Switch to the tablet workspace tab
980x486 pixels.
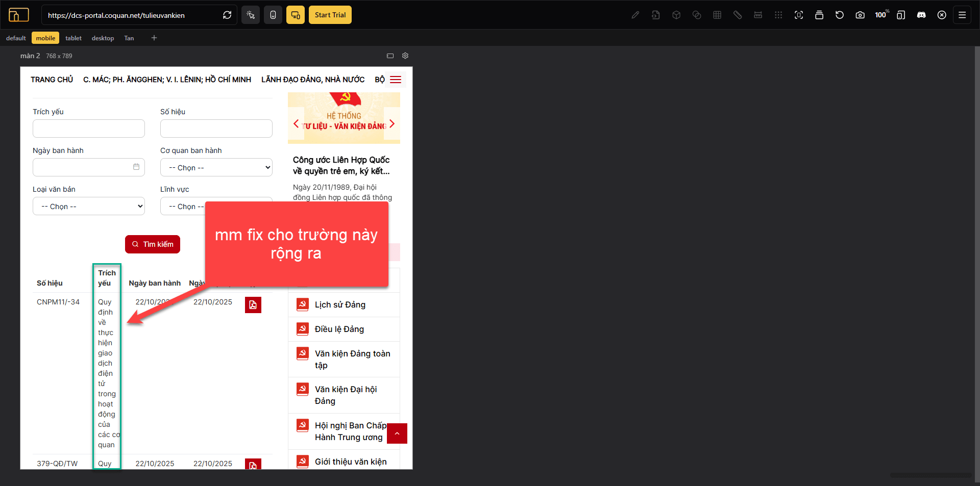[73, 38]
